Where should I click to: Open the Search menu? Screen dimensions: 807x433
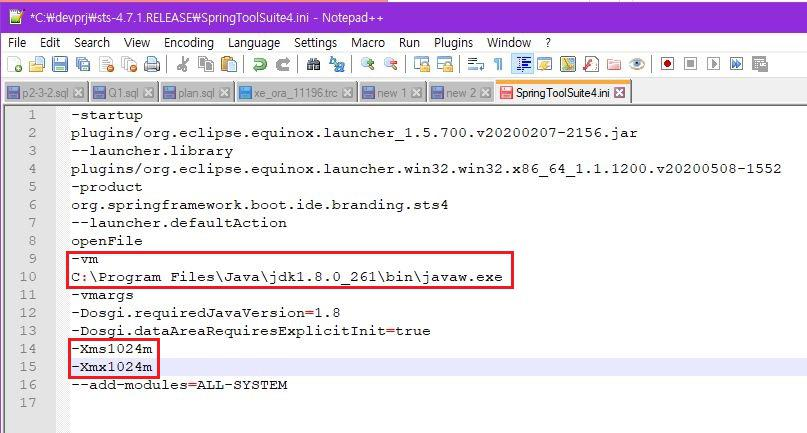(92, 43)
